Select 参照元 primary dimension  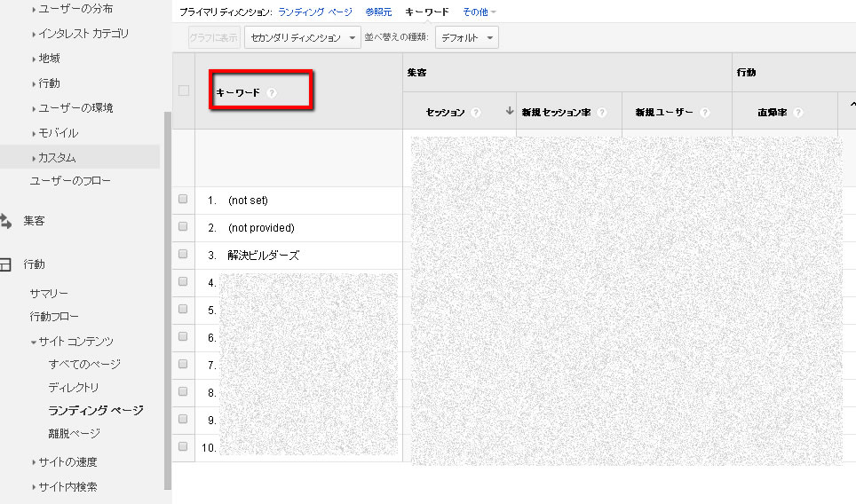point(378,12)
